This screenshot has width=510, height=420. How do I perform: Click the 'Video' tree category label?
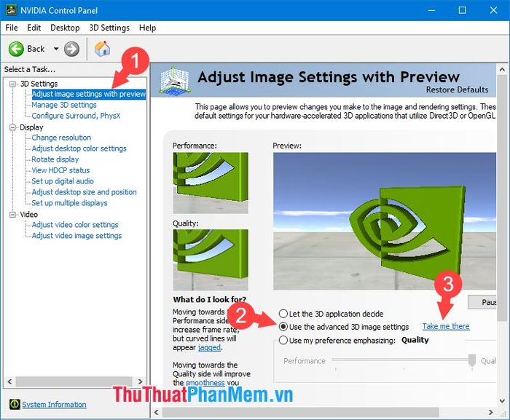click(29, 214)
